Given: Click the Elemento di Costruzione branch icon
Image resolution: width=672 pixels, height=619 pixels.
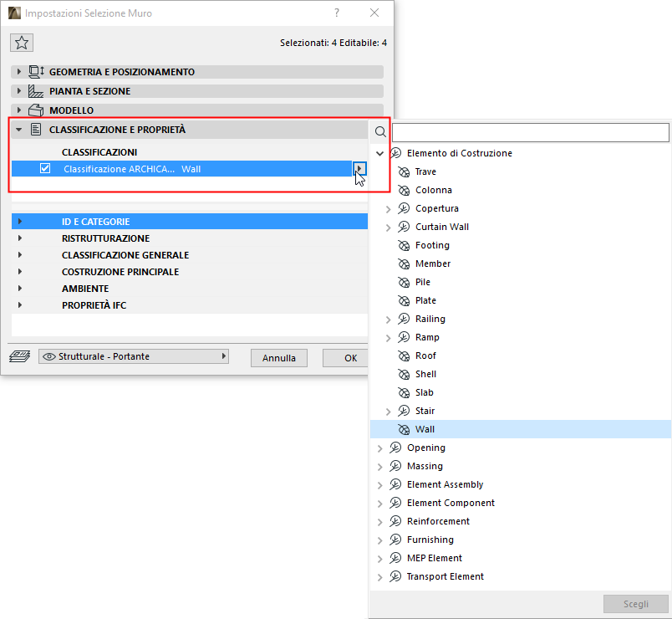Looking at the screenshot, I should tap(395, 153).
